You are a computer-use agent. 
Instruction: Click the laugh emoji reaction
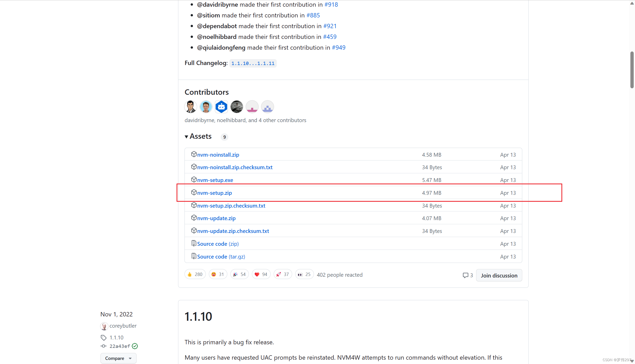[x=218, y=274]
